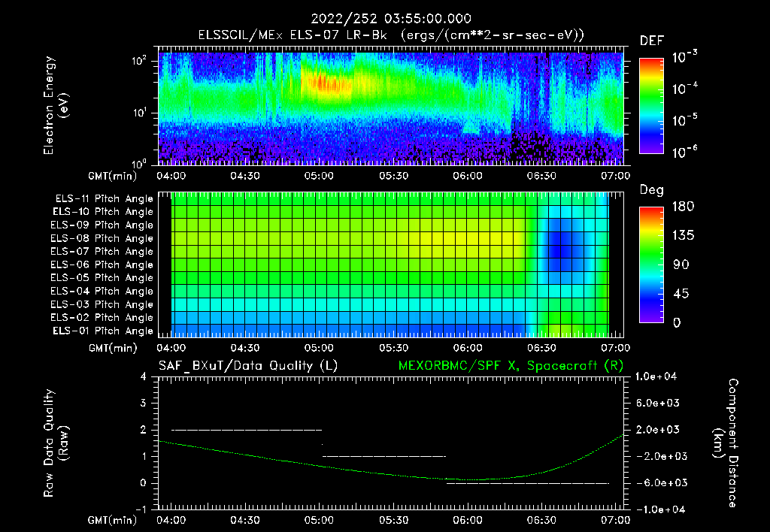The height and width of the screenshot is (532, 770).
Task: Click the 90 tick on Deg color bar
Action: pos(681,264)
